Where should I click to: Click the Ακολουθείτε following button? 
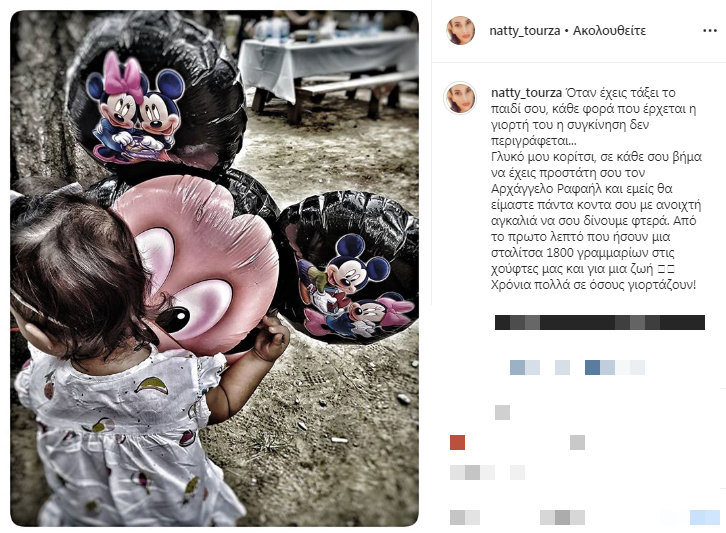[609, 31]
